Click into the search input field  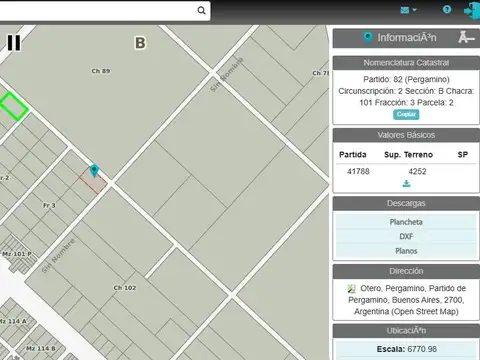[98, 10]
